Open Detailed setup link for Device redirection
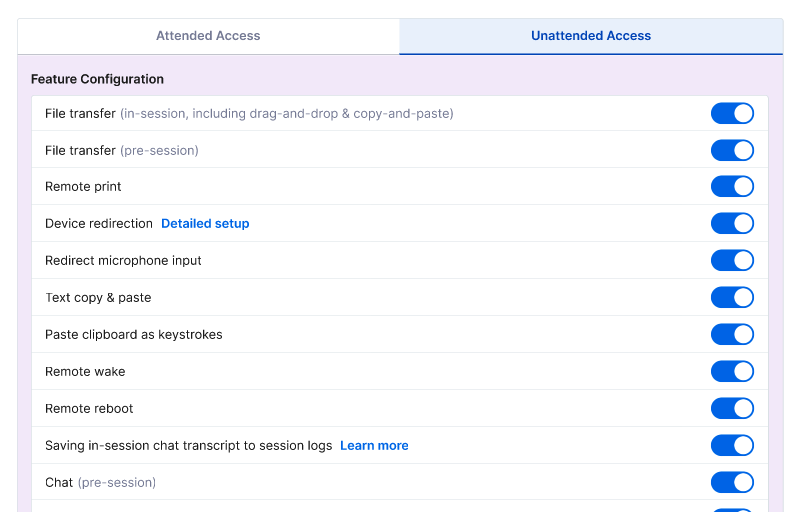The width and height of the screenshot is (802, 512). pos(205,224)
